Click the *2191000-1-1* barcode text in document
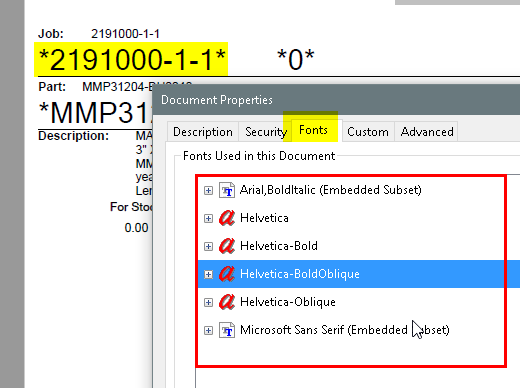 [x=132, y=60]
